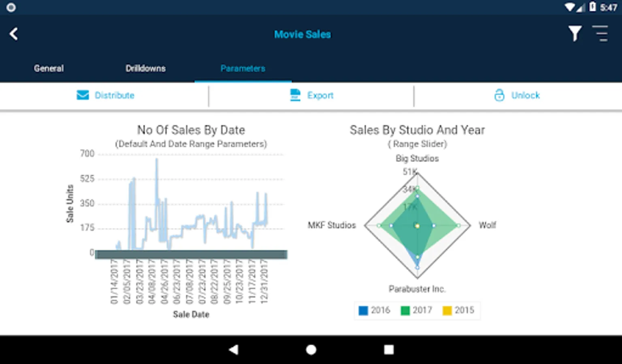622x364 pixels.
Task: Tap the Sale Units axis title
Action: coord(70,204)
